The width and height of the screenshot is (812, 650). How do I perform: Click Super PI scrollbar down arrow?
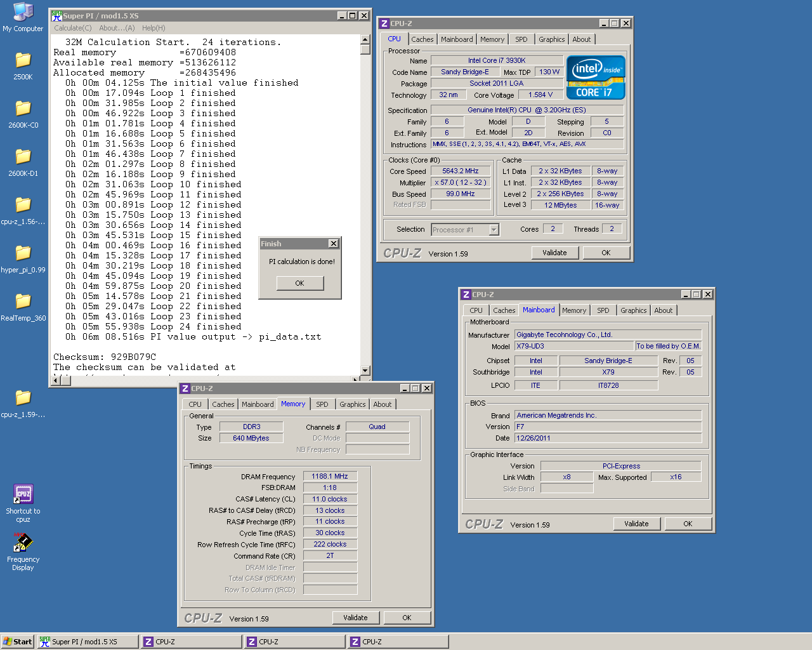pyautogui.click(x=365, y=371)
